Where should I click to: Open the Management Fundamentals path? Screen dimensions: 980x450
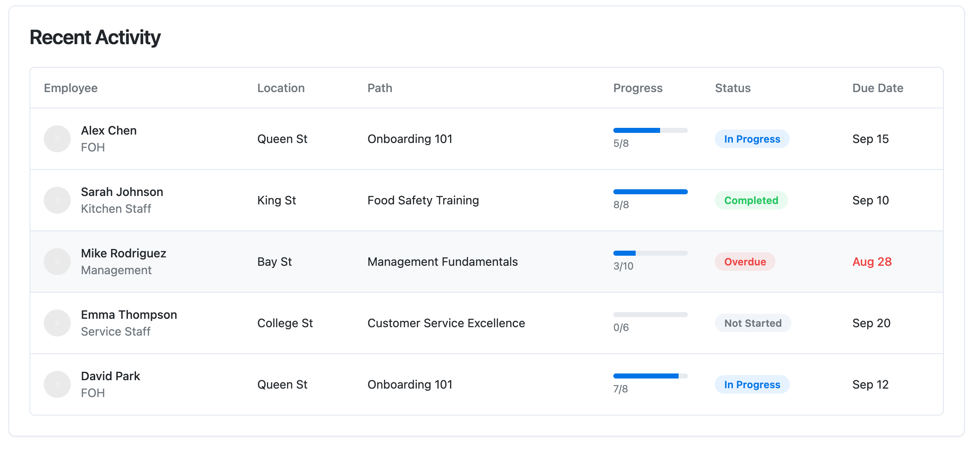442,262
